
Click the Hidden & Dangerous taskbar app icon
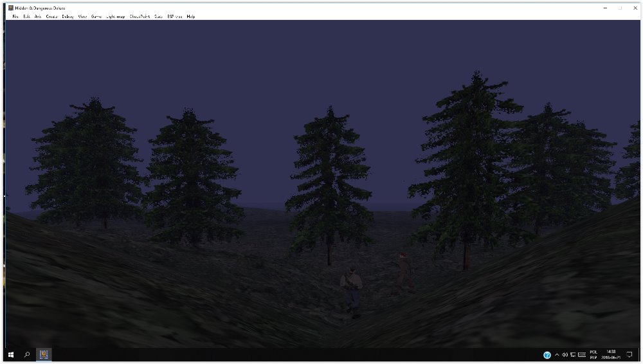pos(44,354)
